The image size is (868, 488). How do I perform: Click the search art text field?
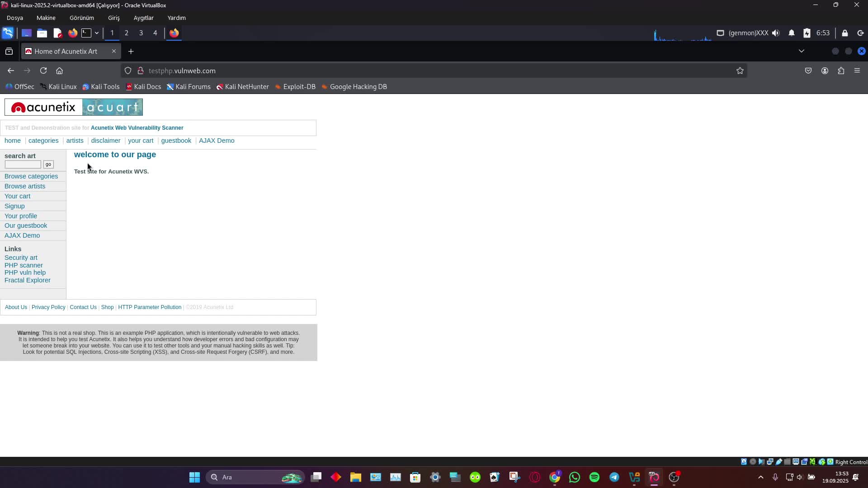(23, 164)
